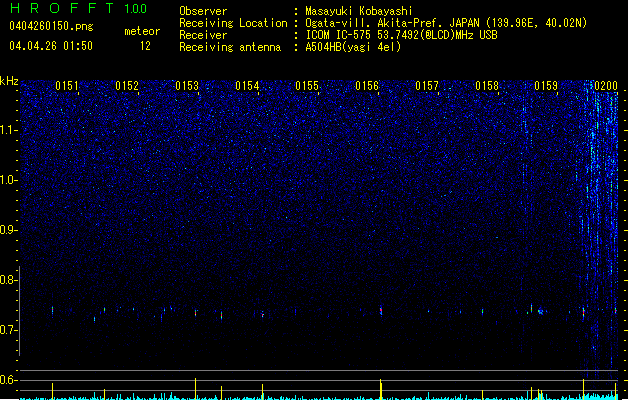The image size is (629, 400).
Task: Select time marker 0200
Action: pyautogui.click(x=606, y=86)
